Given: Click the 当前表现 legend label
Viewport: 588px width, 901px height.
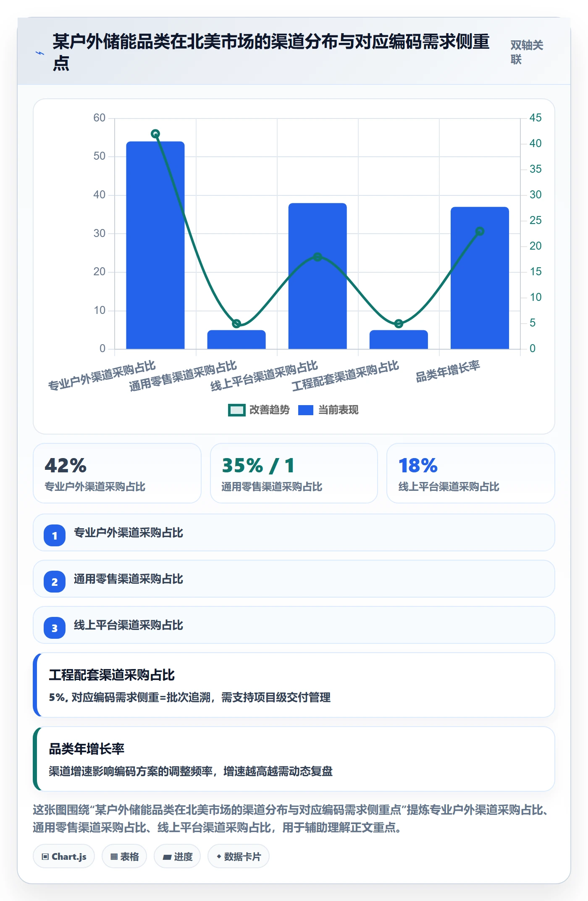Looking at the screenshot, I should 338,410.
